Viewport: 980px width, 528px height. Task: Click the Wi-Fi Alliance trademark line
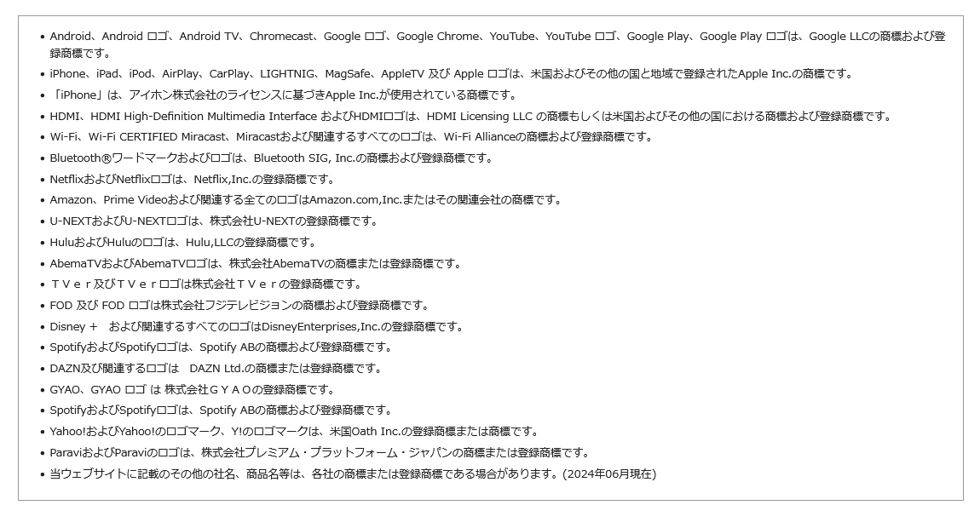[x=351, y=137]
